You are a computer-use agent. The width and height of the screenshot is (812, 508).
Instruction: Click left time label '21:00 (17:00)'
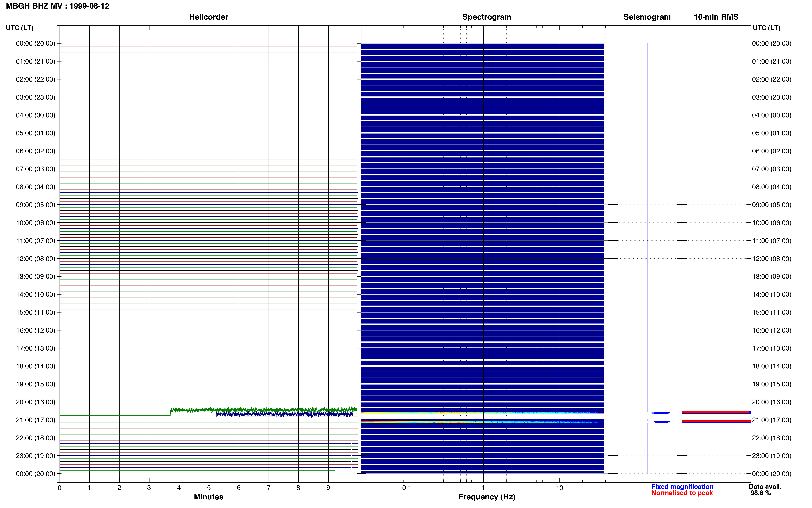[x=36, y=420]
